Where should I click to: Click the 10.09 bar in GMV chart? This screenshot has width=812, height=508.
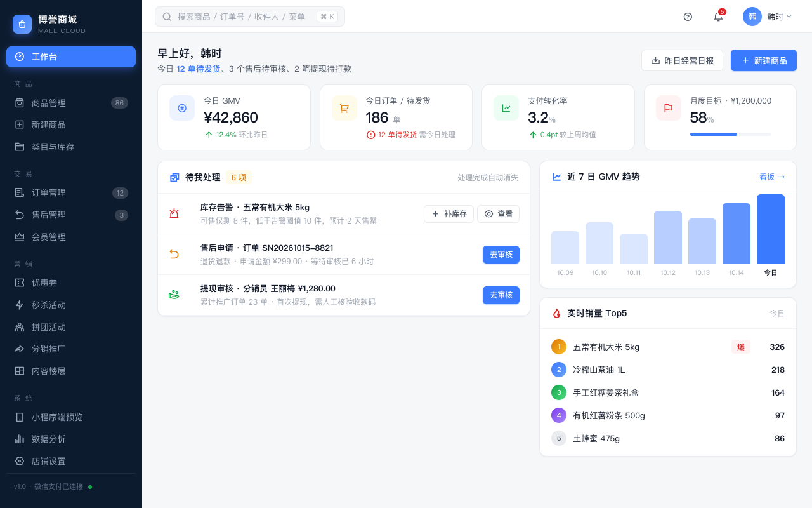click(565, 248)
